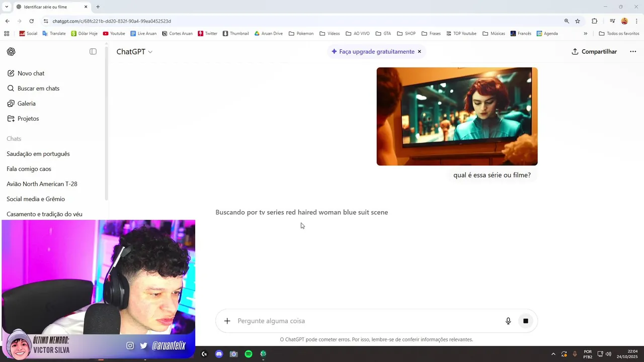Screen dimensions: 644x362
Task: Close the 'Identificar série ou filme' tab
Action: tap(86, 7)
